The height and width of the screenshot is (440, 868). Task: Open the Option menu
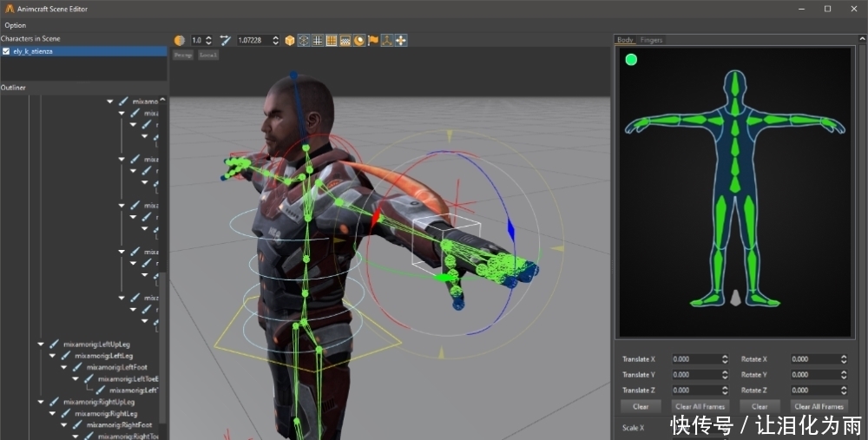(15, 25)
